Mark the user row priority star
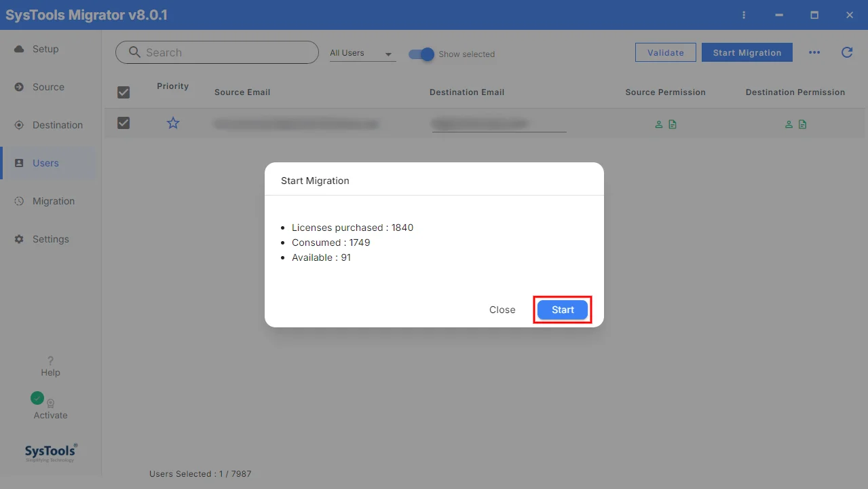 click(173, 123)
